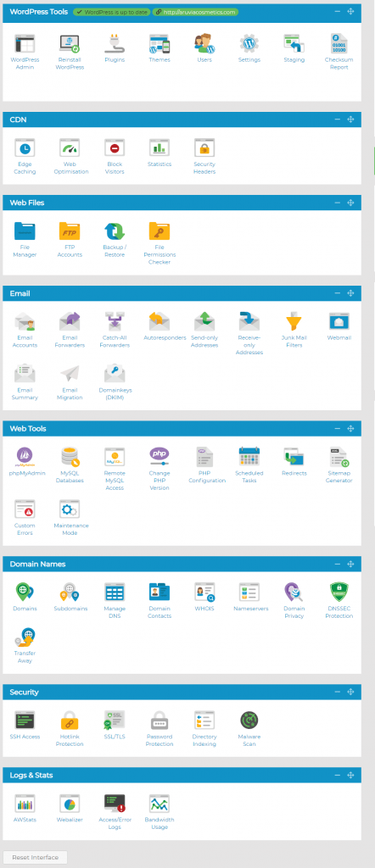Click Reset Interface button
The image size is (375, 868).
point(36,858)
